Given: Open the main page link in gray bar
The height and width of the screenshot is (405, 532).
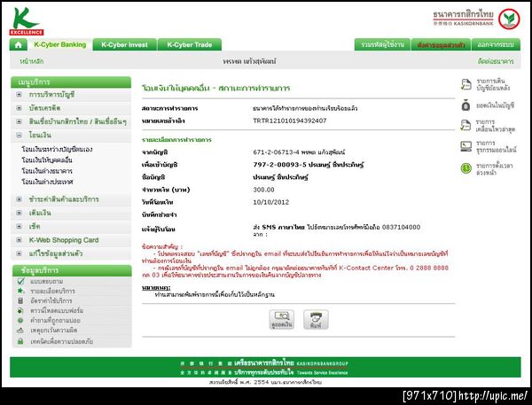Looking at the screenshot, I should click(32, 61).
